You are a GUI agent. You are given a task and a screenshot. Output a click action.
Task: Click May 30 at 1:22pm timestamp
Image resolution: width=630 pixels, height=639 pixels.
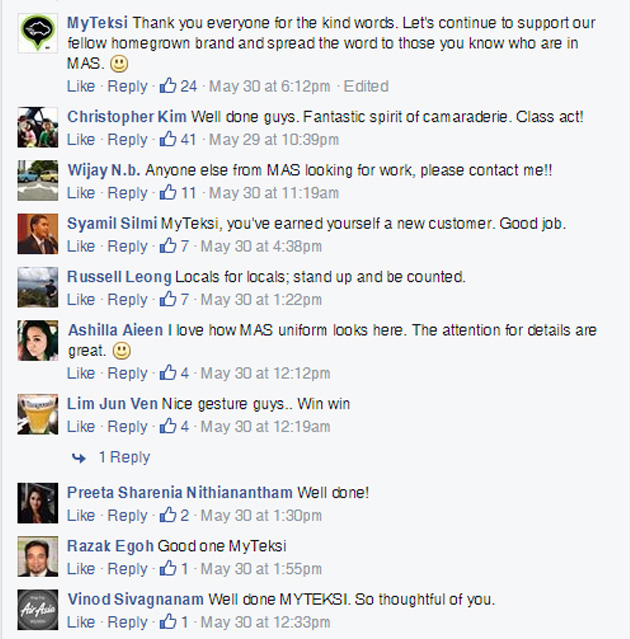pyautogui.click(x=261, y=300)
